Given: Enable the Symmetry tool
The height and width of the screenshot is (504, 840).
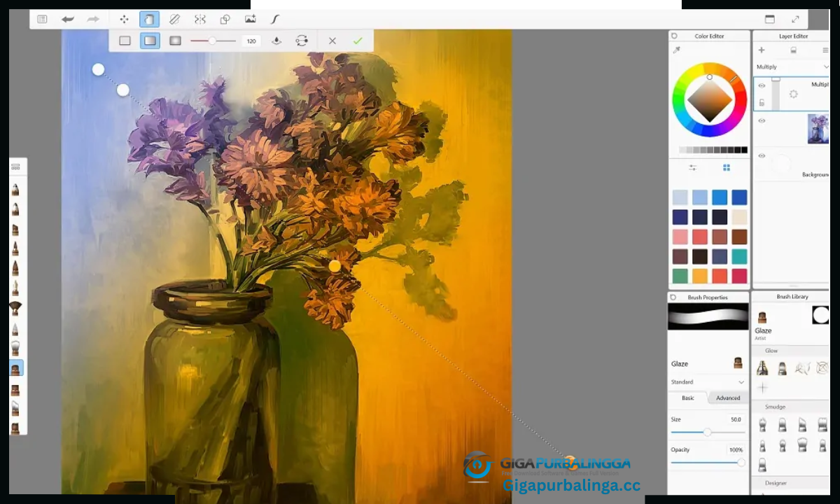Looking at the screenshot, I should pos(200,20).
